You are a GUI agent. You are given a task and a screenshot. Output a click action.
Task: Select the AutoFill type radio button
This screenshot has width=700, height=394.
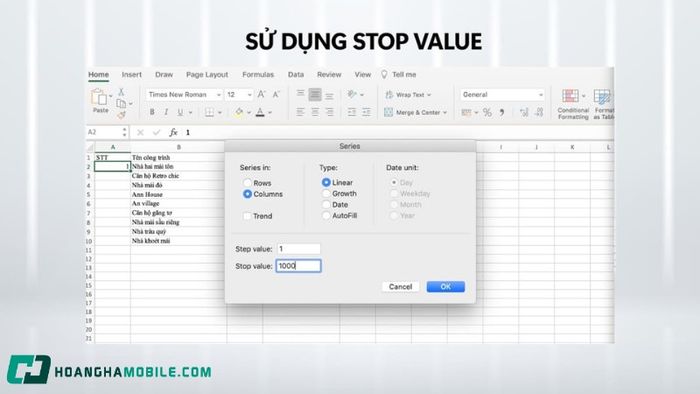tap(326, 216)
